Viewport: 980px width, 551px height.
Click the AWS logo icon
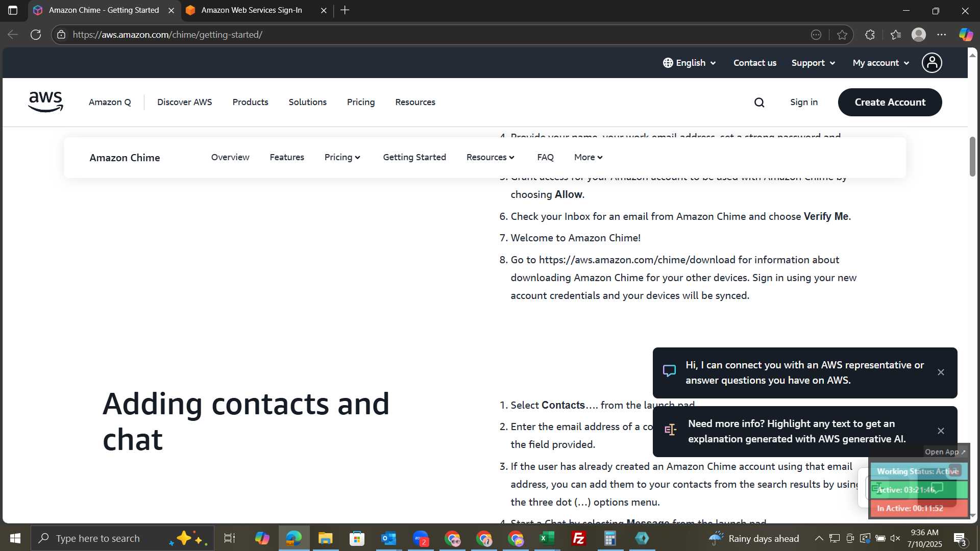click(45, 102)
